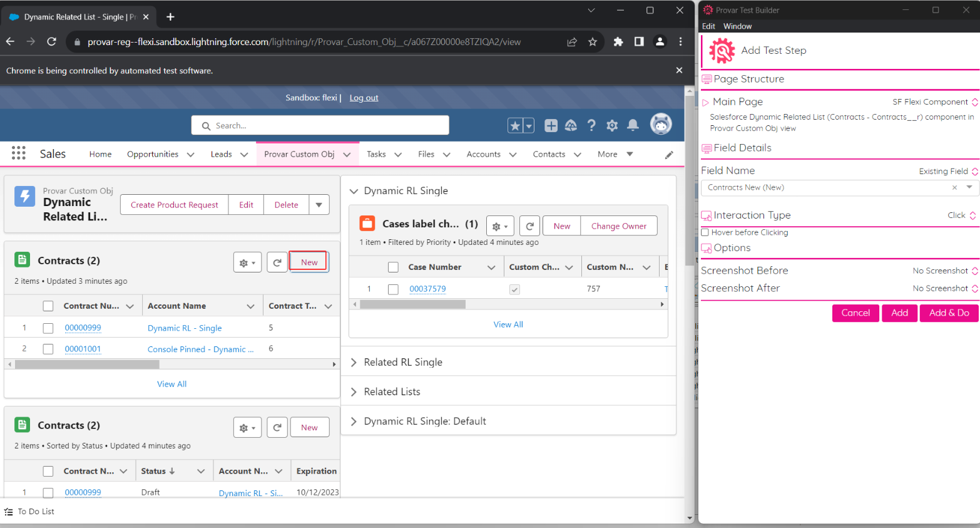
Task: Select all rows in the Cases list
Action: pos(393,267)
